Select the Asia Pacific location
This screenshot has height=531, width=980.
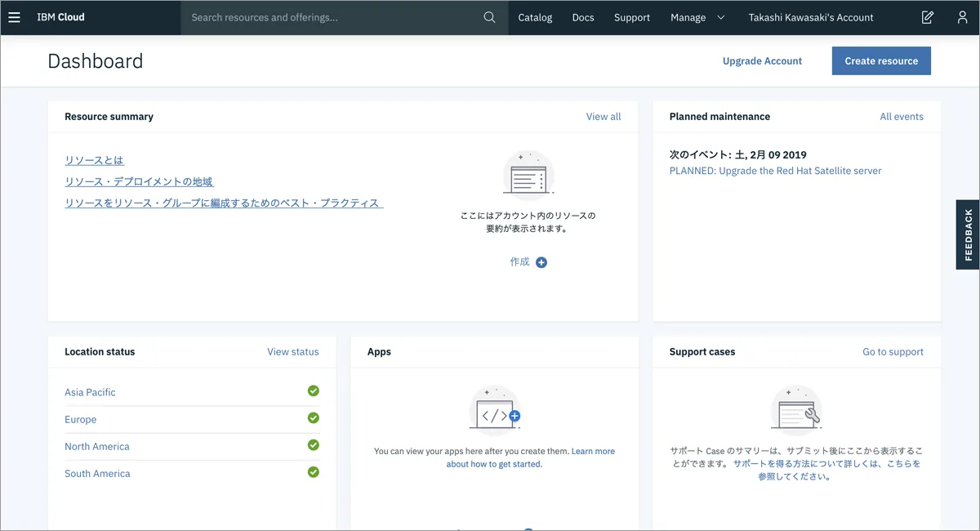[90, 392]
